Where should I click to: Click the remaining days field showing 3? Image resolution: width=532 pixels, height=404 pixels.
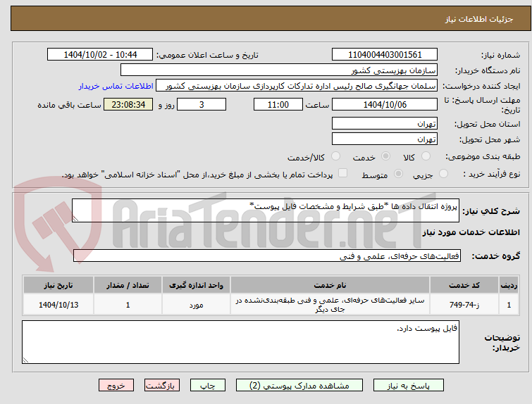(x=202, y=104)
